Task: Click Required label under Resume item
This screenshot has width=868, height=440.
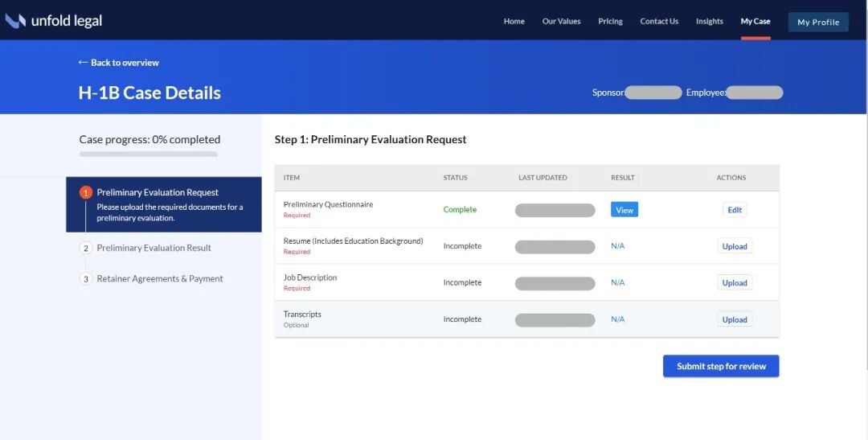Action: (x=297, y=252)
